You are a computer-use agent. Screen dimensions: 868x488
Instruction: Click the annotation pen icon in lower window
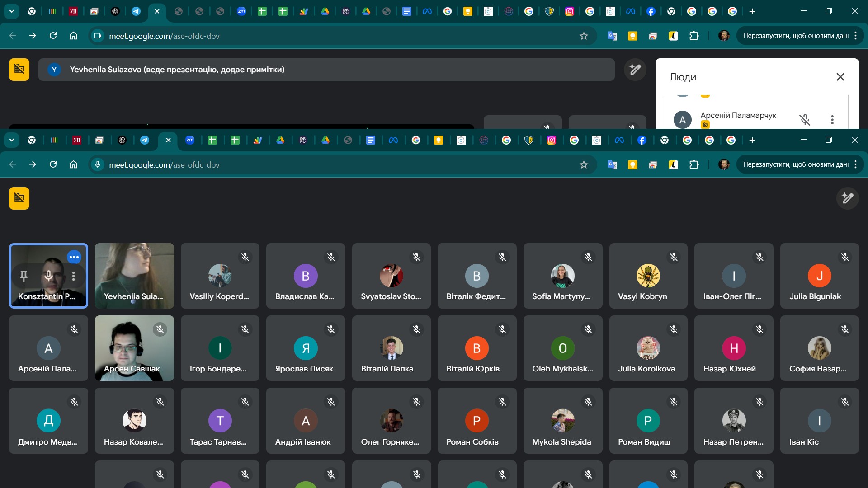tap(847, 198)
